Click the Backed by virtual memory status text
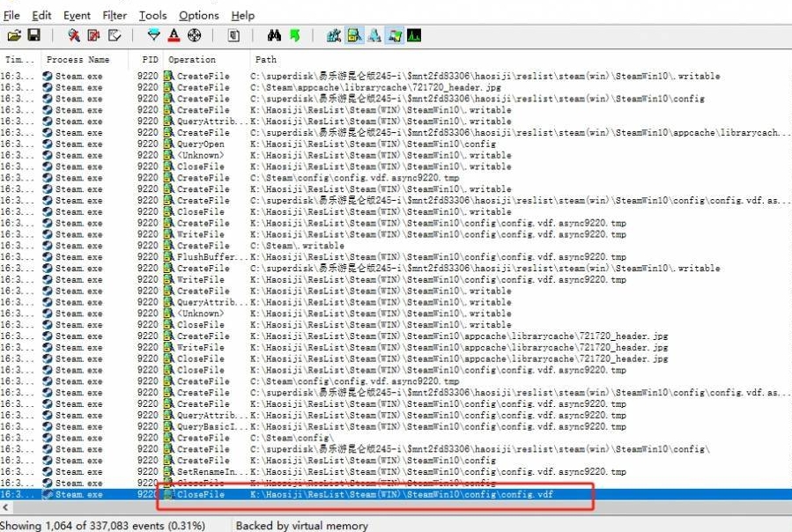The image size is (792, 532). pyautogui.click(x=302, y=526)
